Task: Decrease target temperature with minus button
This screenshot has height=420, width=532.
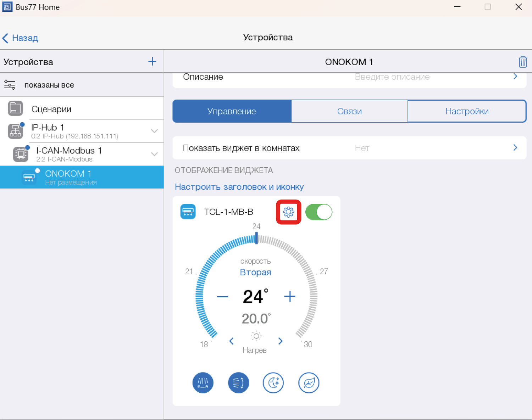Action: (x=222, y=297)
